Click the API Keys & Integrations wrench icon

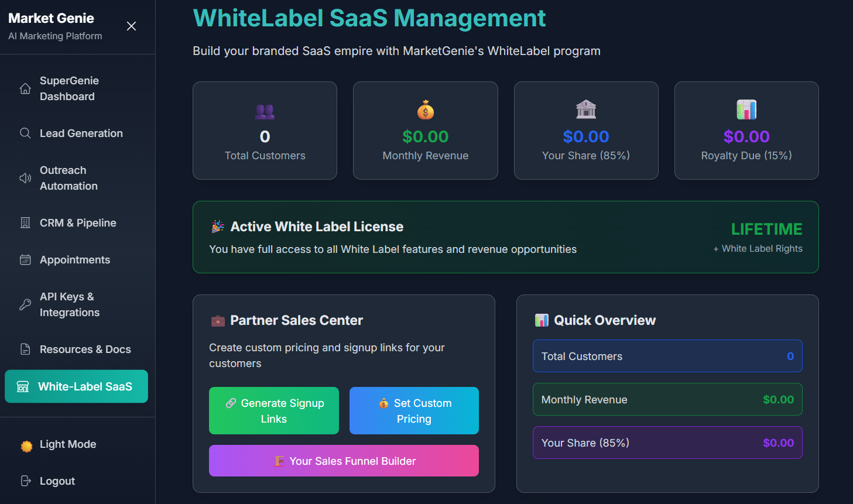(25, 304)
